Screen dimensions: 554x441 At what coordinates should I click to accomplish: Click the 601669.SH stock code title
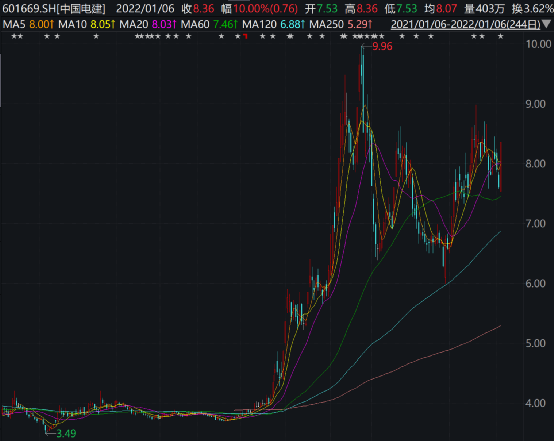click(29, 8)
